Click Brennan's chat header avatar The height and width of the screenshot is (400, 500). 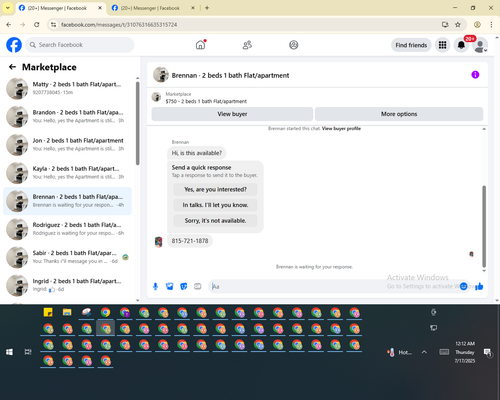(x=161, y=75)
